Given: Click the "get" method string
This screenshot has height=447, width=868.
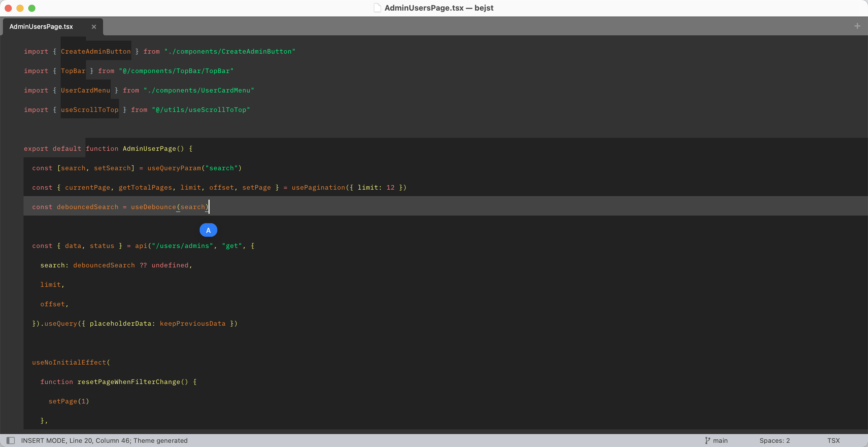Looking at the screenshot, I should 232,246.
